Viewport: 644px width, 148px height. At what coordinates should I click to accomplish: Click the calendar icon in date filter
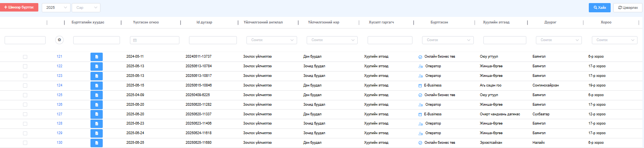click(135, 40)
